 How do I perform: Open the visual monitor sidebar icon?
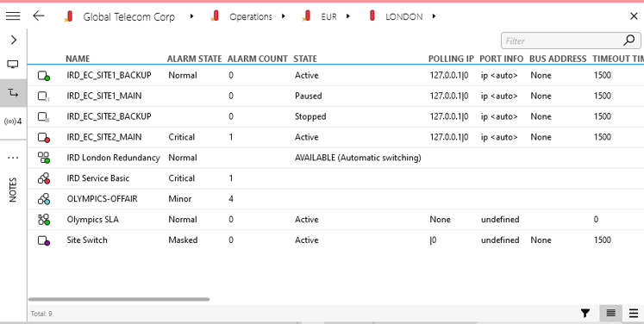tap(13, 65)
